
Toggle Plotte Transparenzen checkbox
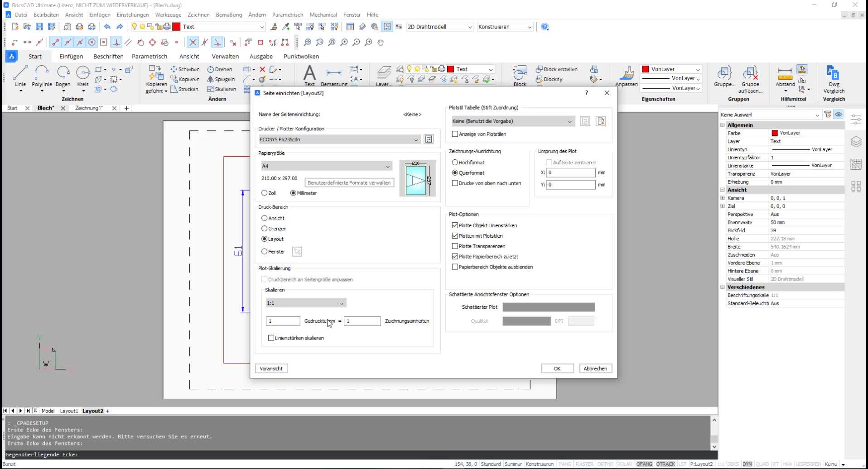point(455,246)
